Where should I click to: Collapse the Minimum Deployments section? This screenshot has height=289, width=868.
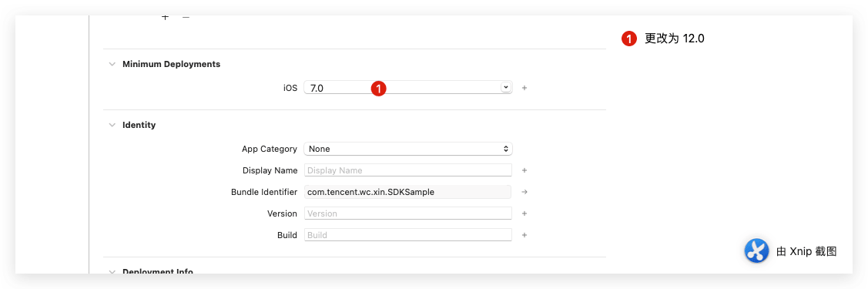point(112,64)
